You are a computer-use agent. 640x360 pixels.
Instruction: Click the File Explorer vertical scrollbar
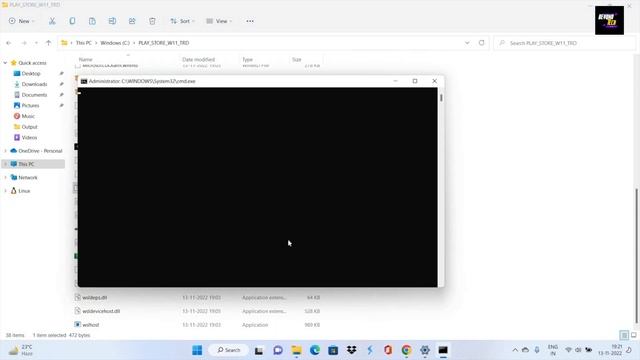point(636,255)
